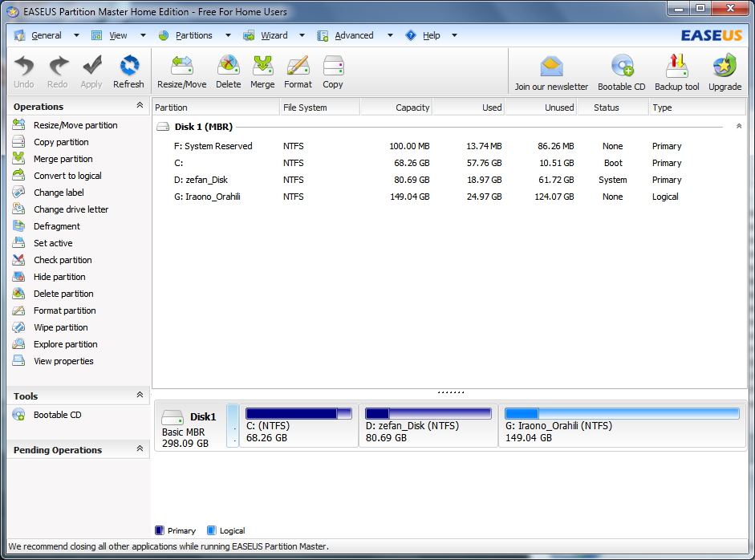Screen dimensions: 755x560
Task: Click the Copy toolbar icon
Action: (333, 71)
